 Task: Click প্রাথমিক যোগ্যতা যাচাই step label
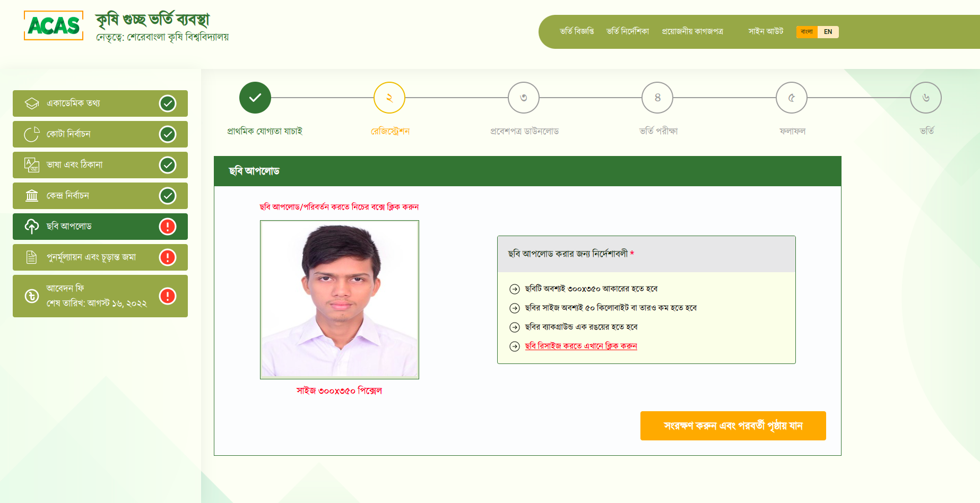(x=265, y=131)
